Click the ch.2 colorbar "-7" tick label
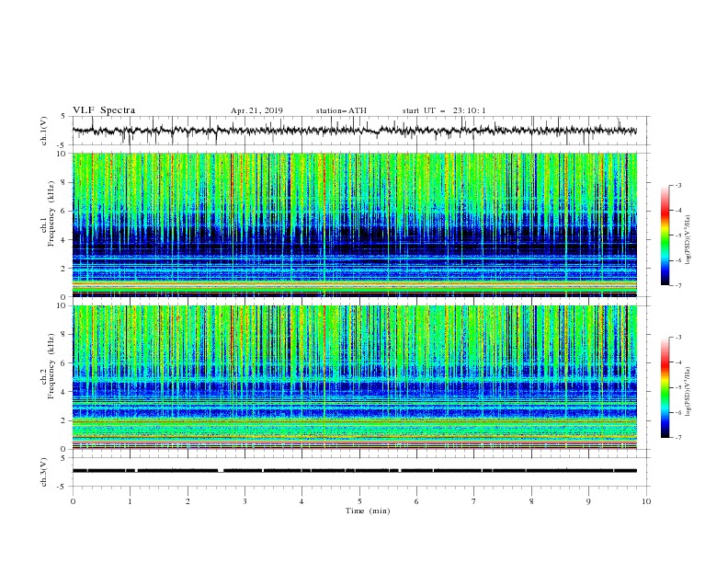 [x=677, y=438]
